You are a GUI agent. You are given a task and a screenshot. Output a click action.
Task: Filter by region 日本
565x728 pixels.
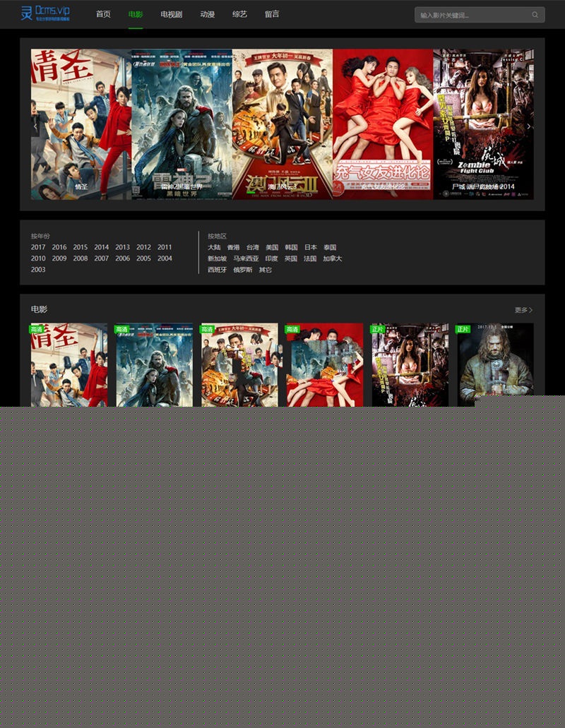pyautogui.click(x=311, y=247)
